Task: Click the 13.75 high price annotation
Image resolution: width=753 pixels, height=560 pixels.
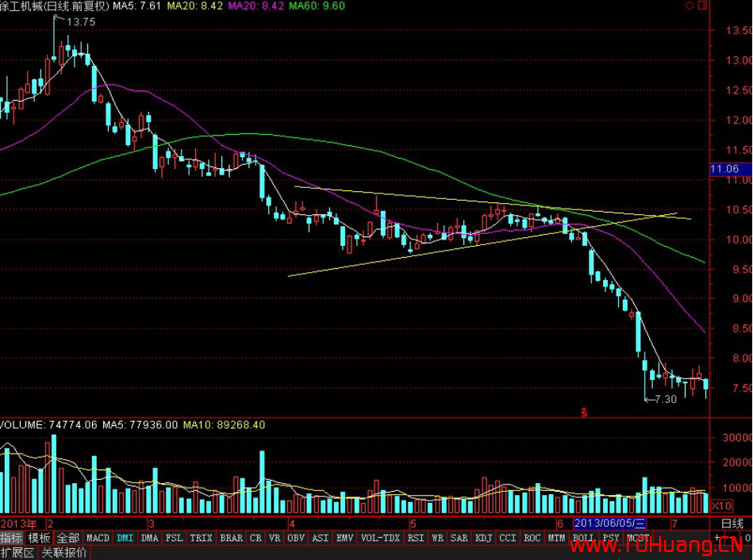Action: tap(81, 22)
